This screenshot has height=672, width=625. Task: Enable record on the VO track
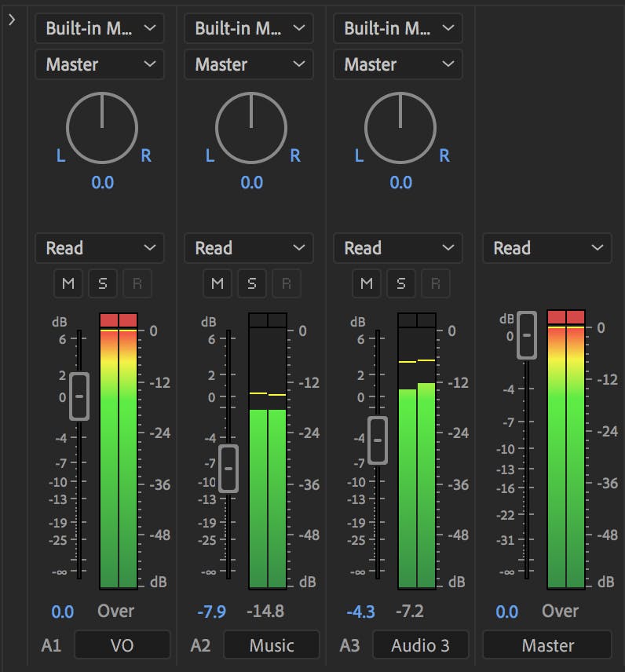pos(137,283)
